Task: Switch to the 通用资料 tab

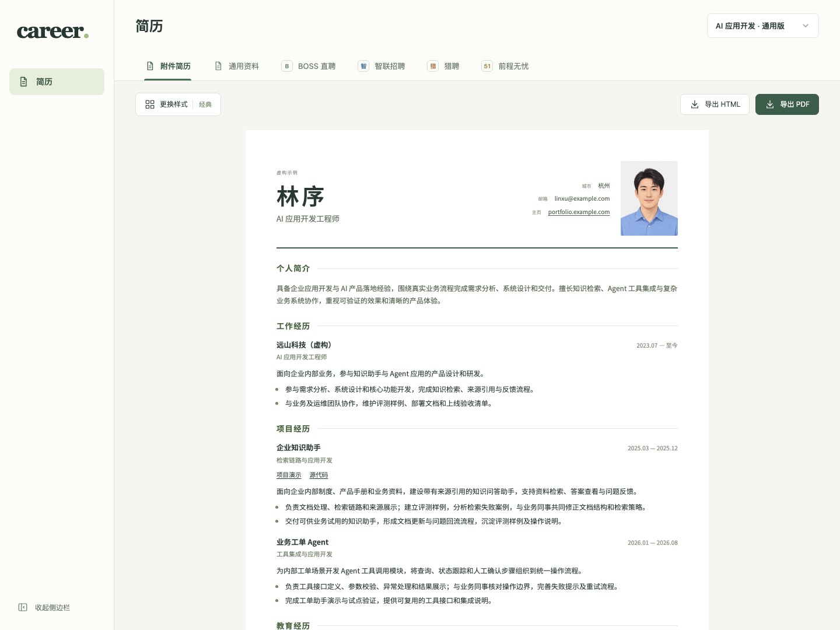Action: pyautogui.click(x=236, y=66)
